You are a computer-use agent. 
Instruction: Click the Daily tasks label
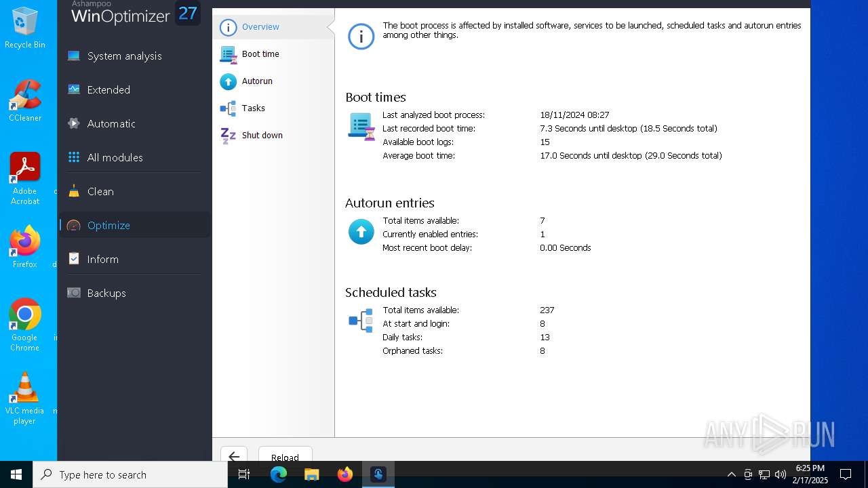point(402,338)
